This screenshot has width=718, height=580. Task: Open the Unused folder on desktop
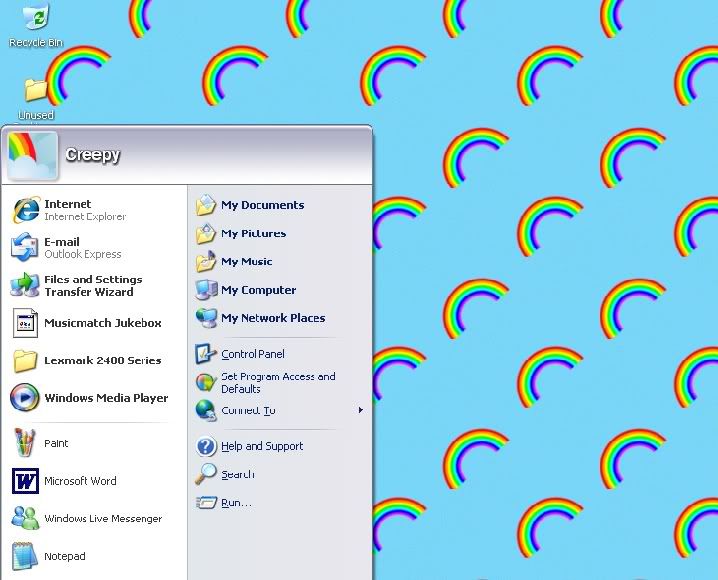(x=36, y=92)
